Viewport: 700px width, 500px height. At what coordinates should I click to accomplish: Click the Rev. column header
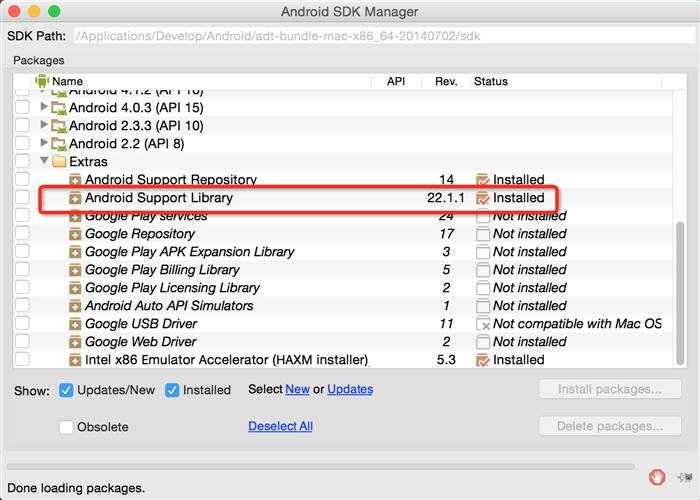coord(446,81)
